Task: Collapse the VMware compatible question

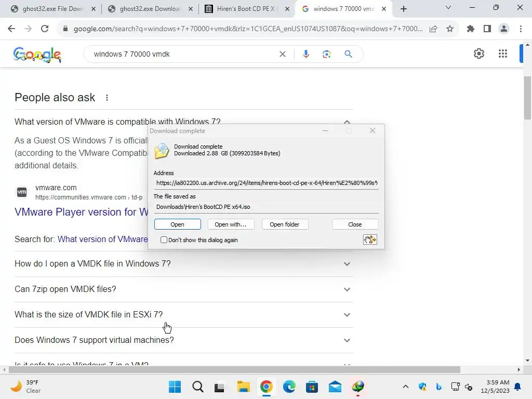Action: [347, 122]
